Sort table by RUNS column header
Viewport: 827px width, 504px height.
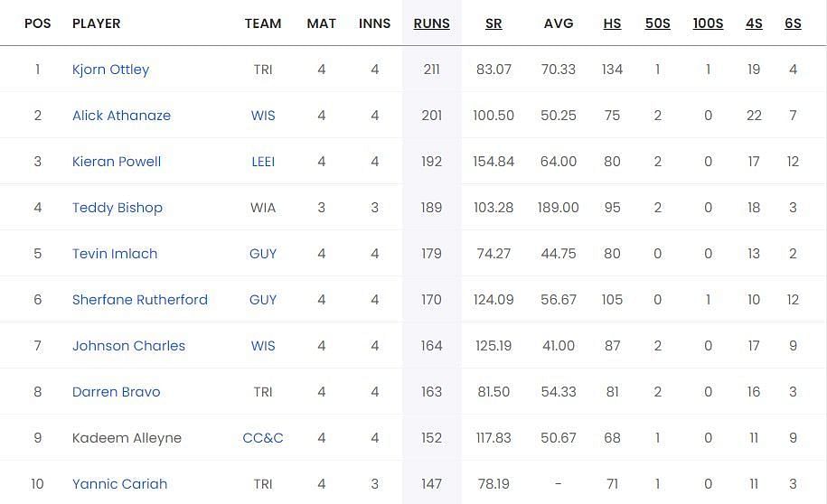431,23
